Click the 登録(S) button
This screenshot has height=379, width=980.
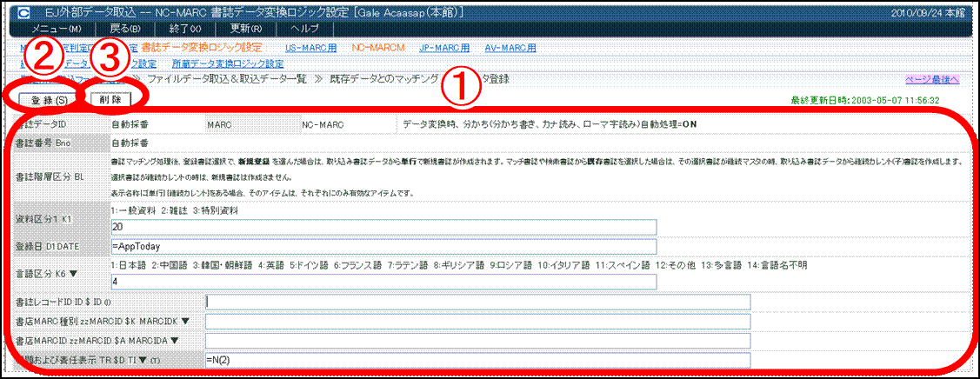[x=50, y=100]
